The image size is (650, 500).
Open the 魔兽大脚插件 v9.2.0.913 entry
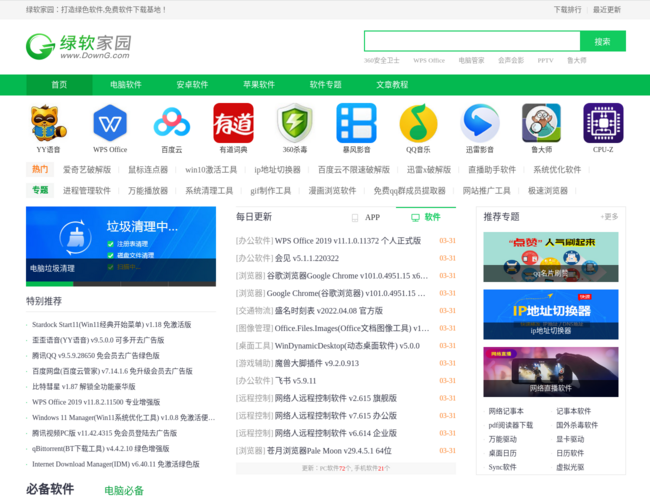317,363
